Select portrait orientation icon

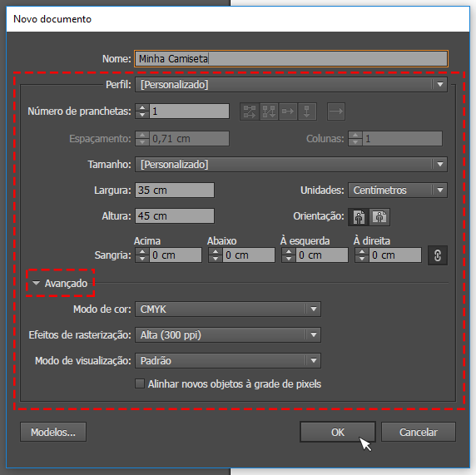[x=359, y=217]
